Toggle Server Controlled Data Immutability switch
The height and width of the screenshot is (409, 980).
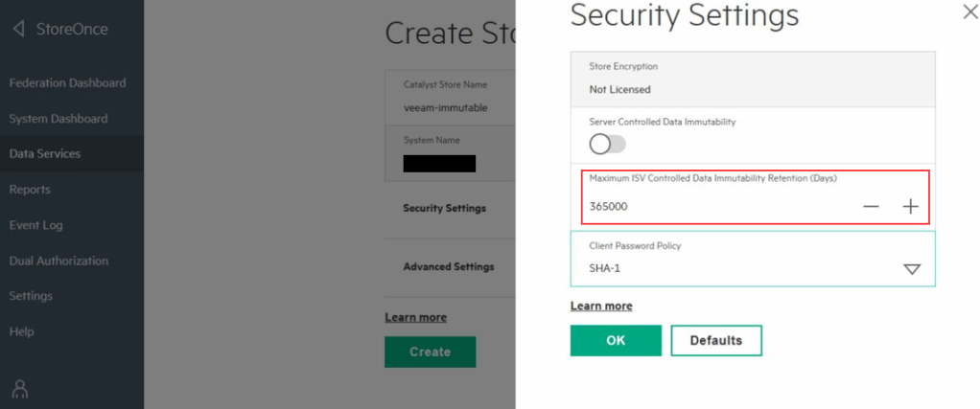[607, 144]
